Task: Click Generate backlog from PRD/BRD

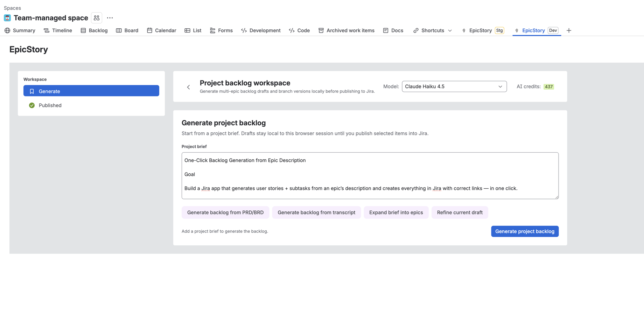Action: [225, 212]
